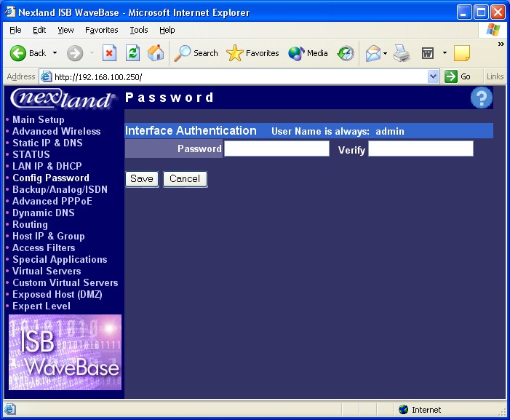Screen dimensions: 510x420
Task: Click the Refresh page icon
Action: point(132,53)
